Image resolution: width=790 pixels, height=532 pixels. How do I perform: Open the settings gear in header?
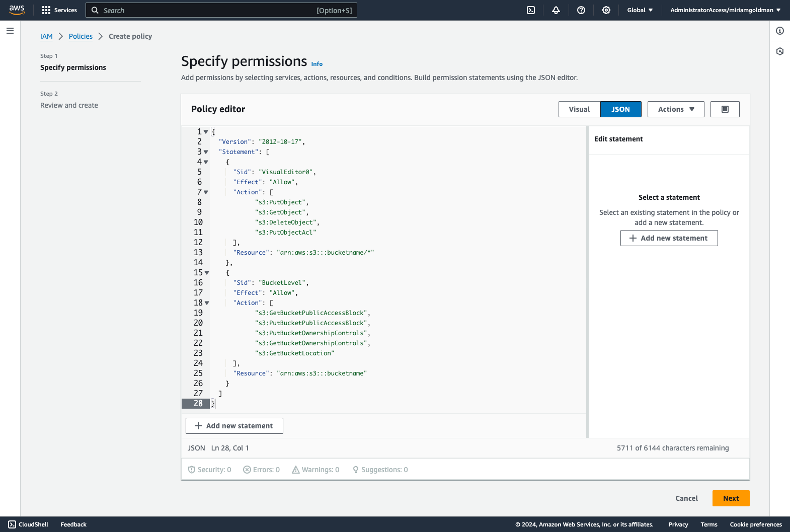pos(606,10)
